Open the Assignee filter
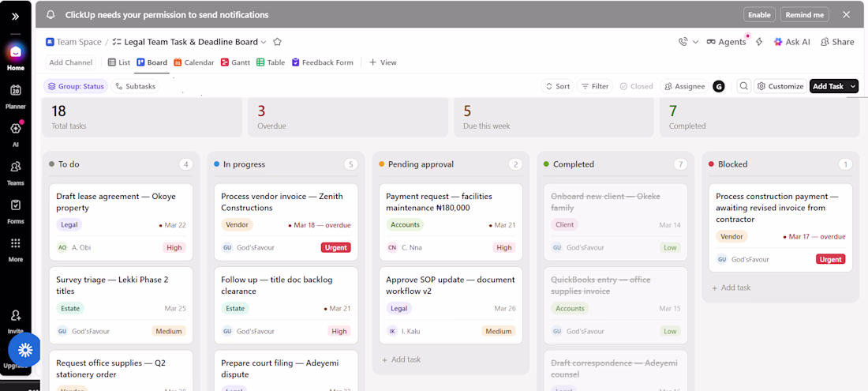Viewport: 868px width, 391px height. [x=684, y=86]
